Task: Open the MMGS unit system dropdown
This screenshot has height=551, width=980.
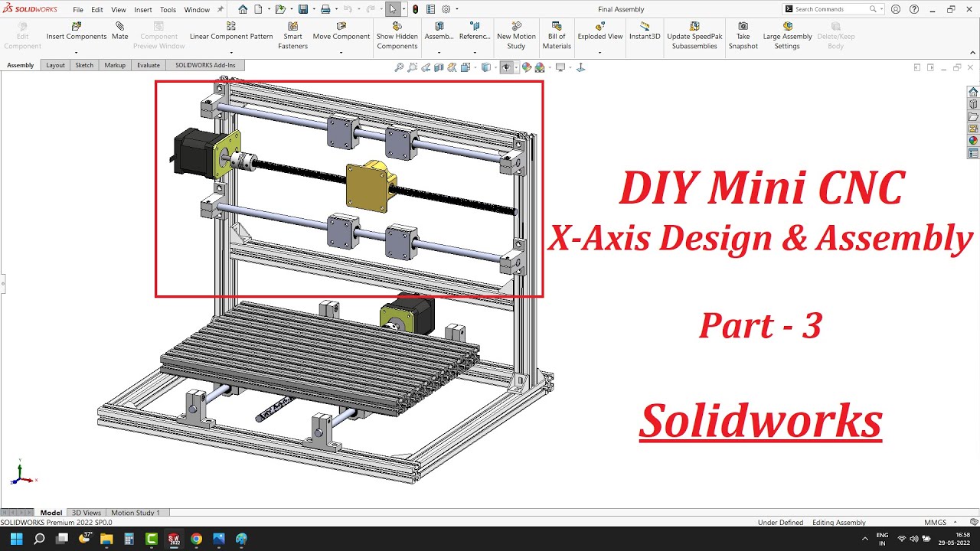Action: point(940,523)
